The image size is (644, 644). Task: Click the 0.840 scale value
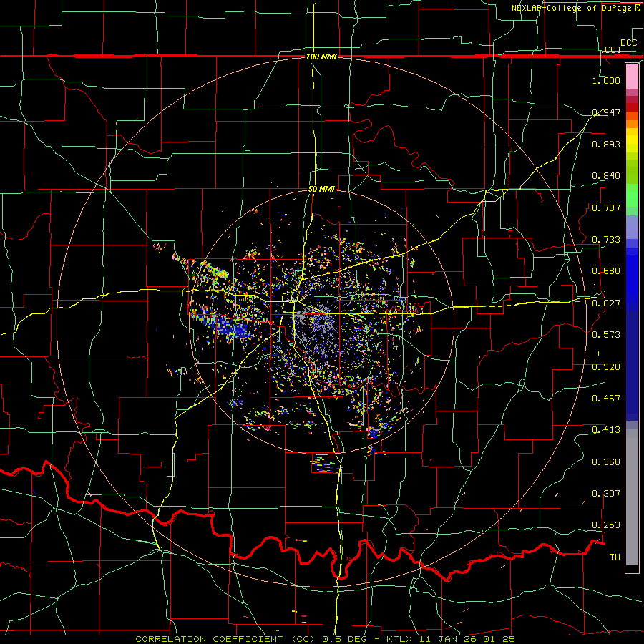(x=606, y=176)
